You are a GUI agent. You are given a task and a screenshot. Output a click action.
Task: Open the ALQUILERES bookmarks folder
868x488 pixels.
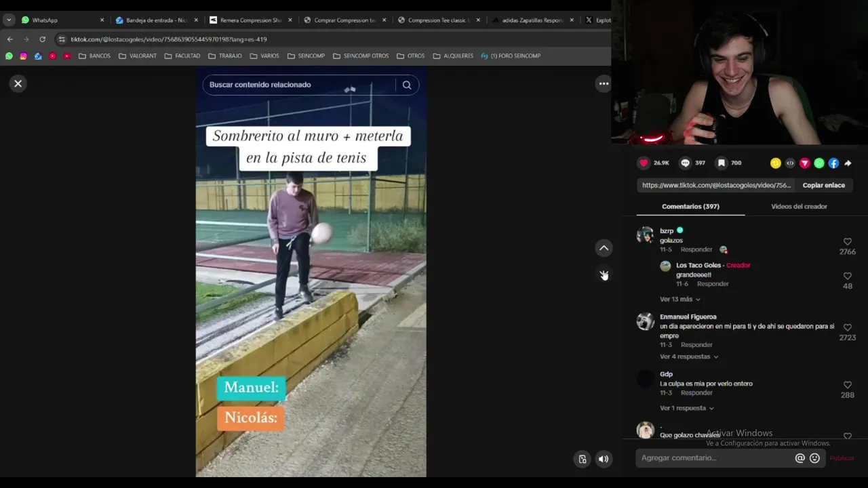(453, 56)
